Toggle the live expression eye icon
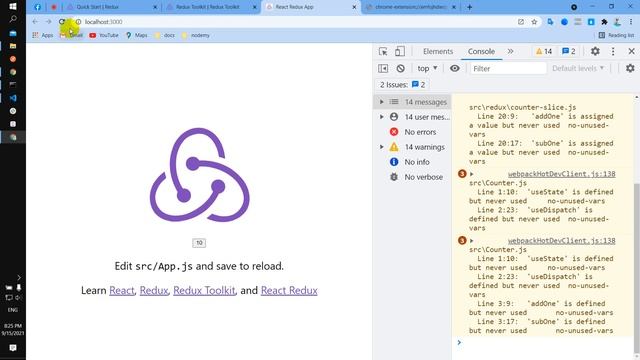Screen dimensions: 640x360 tap(454, 69)
